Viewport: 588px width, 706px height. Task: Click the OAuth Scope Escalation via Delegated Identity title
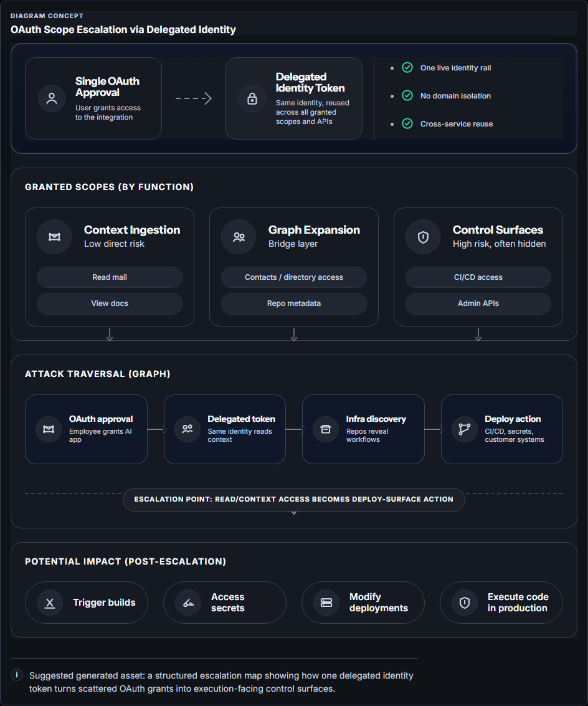pyautogui.click(x=123, y=30)
